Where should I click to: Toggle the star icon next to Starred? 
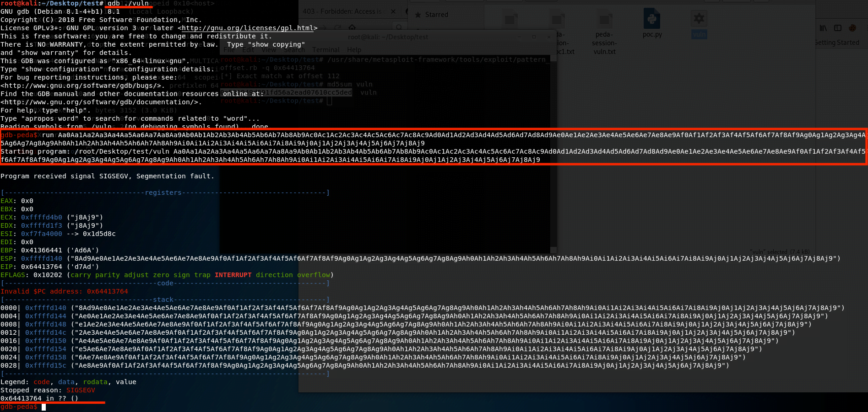point(418,15)
